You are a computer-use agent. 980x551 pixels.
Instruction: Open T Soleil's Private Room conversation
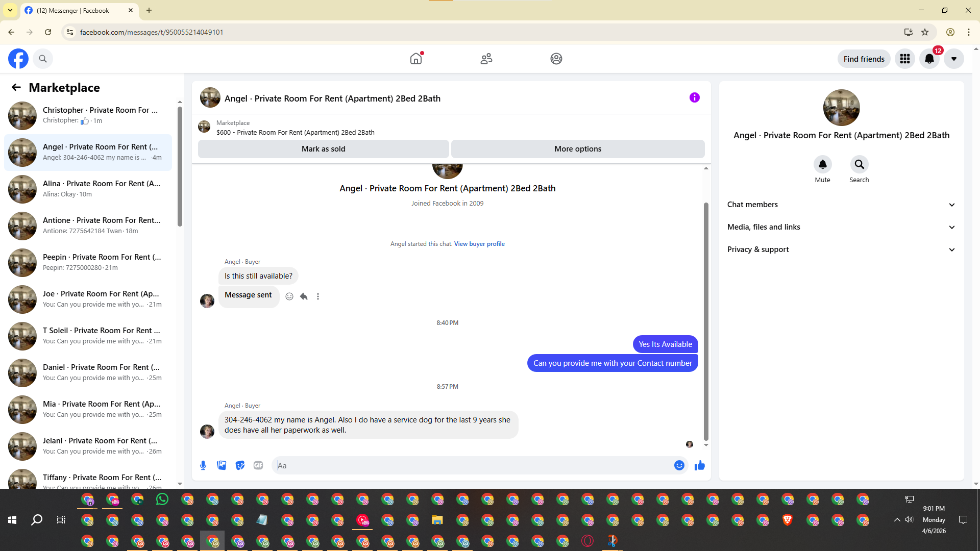click(88, 336)
